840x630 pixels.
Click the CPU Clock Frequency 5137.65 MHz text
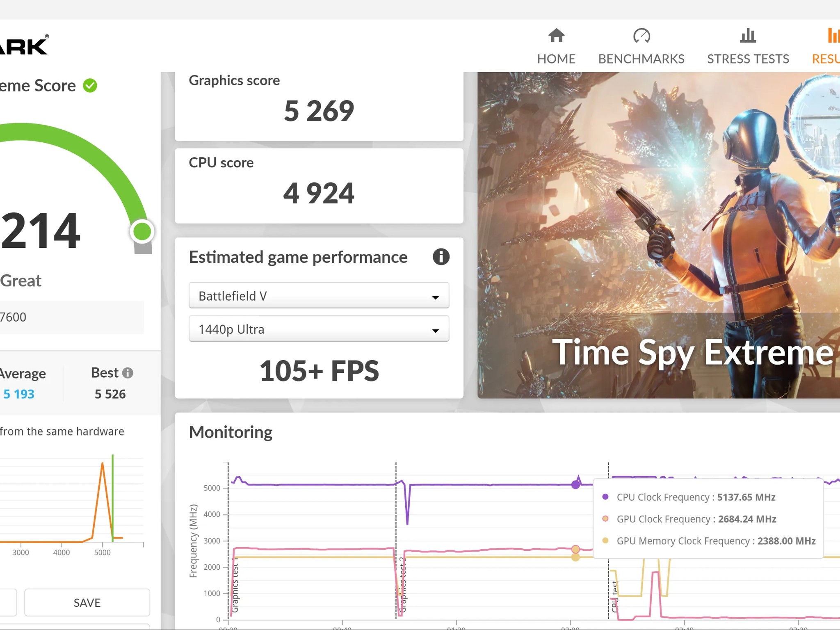pos(696,497)
